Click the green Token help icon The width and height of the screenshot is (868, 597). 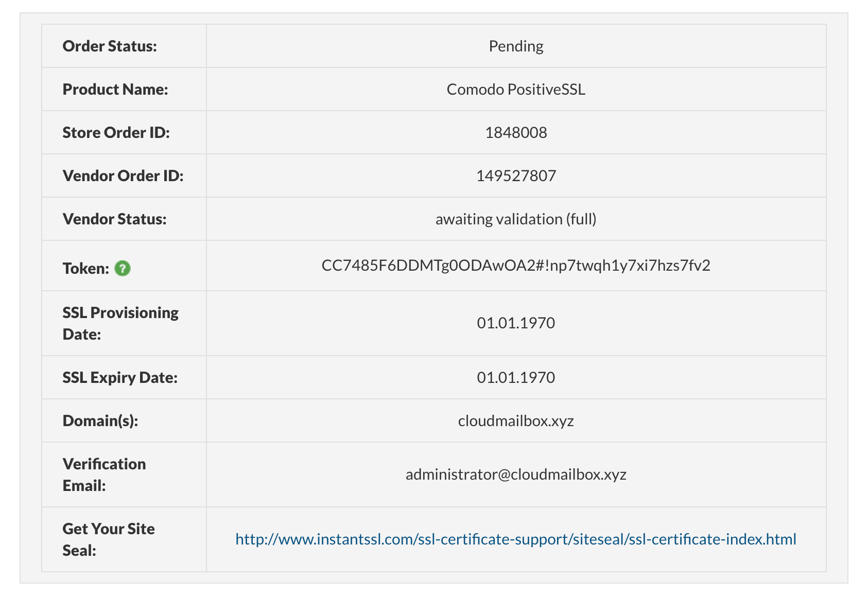click(123, 268)
